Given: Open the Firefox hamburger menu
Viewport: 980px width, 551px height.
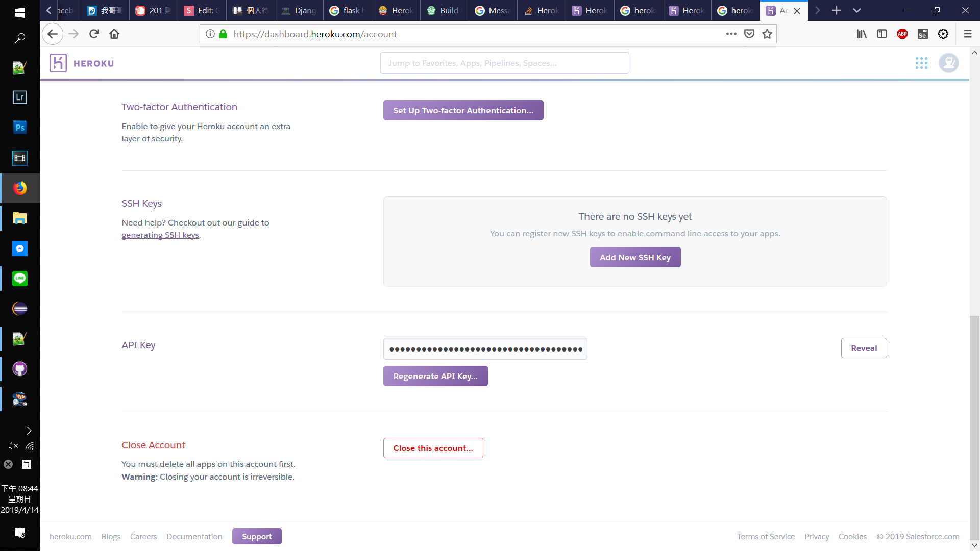Looking at the screenshot, I should pyautogui.click(x=967, y=34).
